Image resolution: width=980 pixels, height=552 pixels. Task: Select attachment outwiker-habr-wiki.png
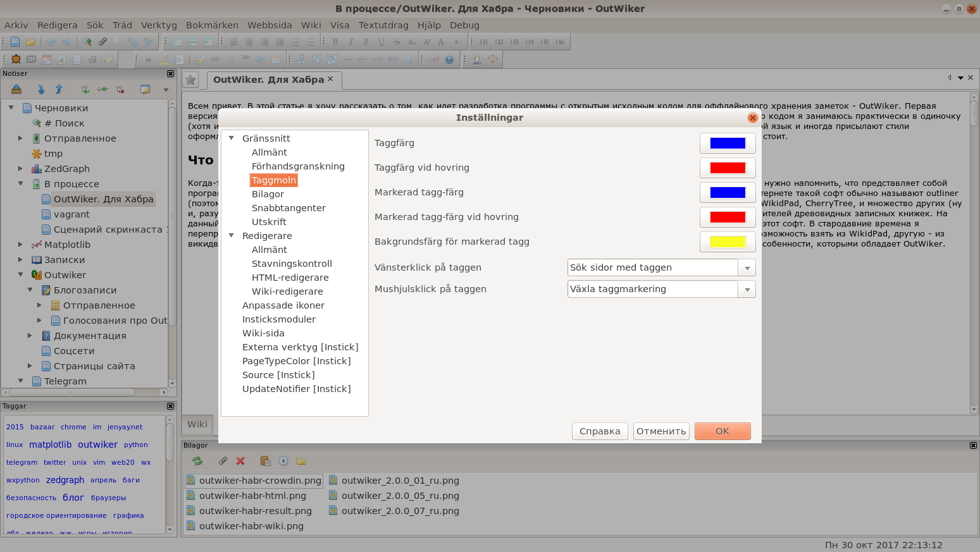click(251, 526)
